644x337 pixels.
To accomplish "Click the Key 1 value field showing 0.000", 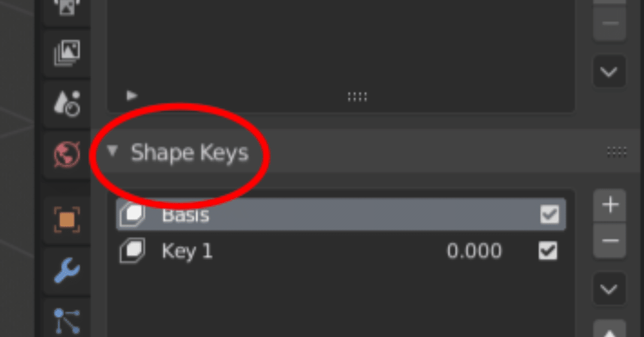I will click(x=474, y=250).
